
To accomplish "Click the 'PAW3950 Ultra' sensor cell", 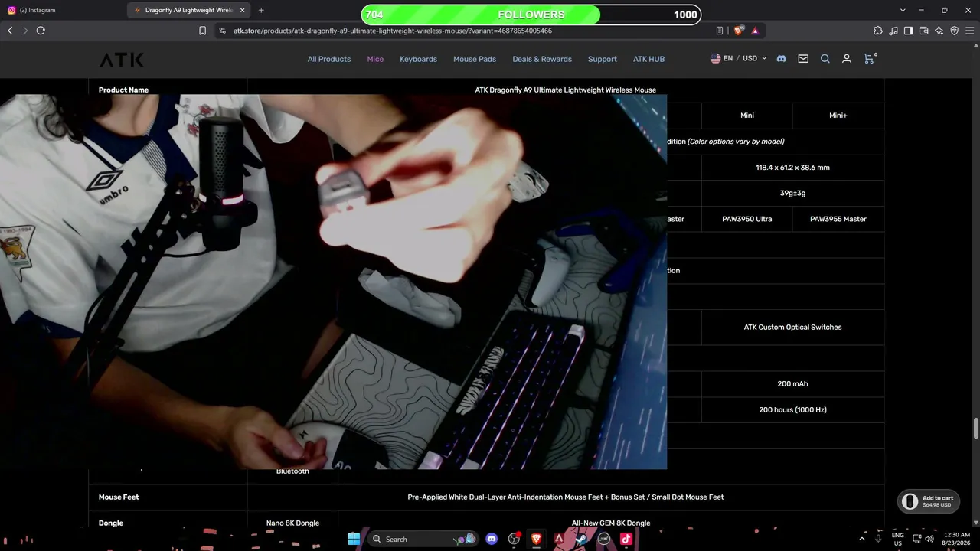I will click(747, 219).
